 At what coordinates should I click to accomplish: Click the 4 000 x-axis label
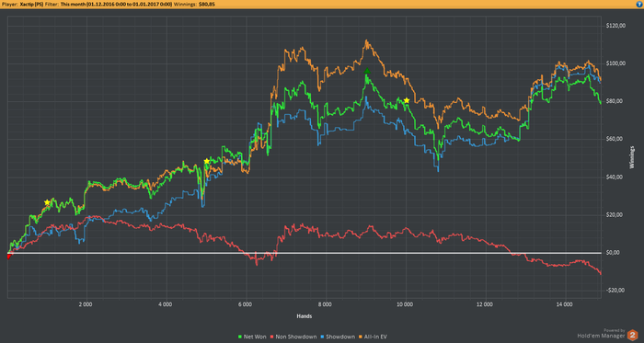pos(165,304)
